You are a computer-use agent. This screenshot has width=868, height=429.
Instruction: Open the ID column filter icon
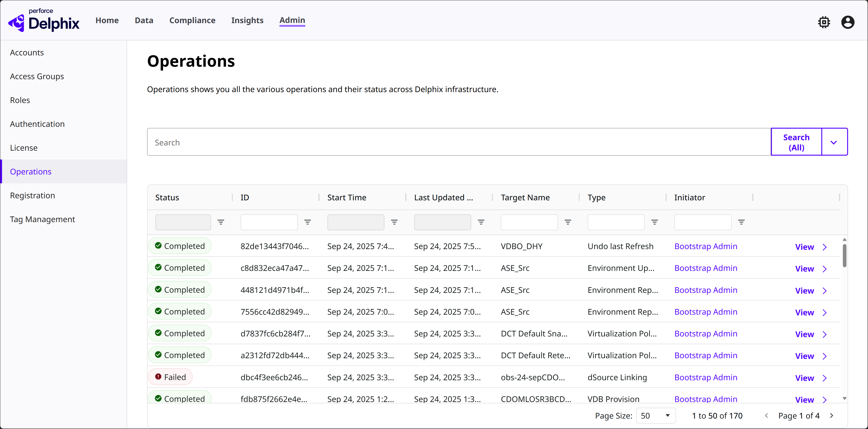(x=307, y=222)
